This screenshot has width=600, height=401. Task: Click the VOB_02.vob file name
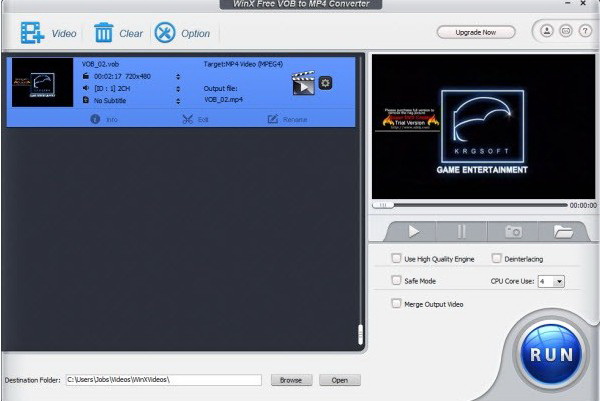[100, 64]
